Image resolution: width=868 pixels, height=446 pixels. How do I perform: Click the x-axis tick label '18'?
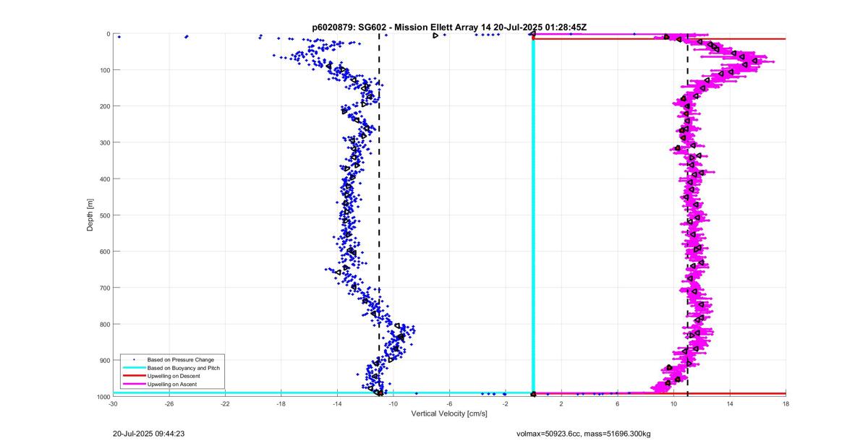click(x=786, y=403)
